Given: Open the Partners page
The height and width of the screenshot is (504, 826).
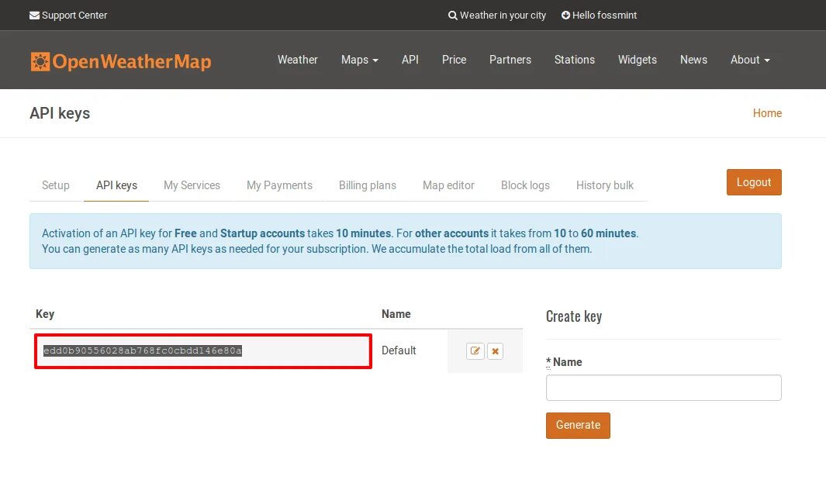Looking at the screenshot, I should click(510, 60).
